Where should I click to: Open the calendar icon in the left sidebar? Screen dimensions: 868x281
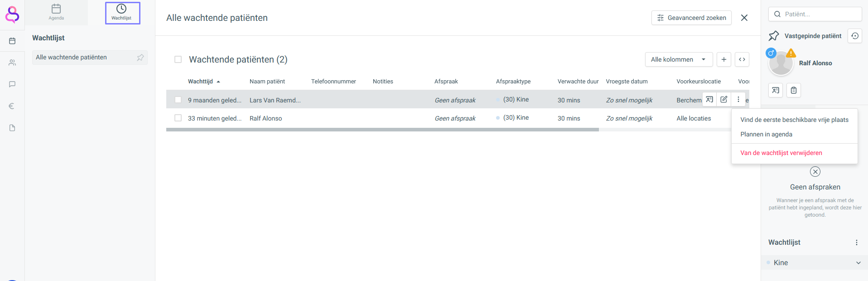(12, 41)
